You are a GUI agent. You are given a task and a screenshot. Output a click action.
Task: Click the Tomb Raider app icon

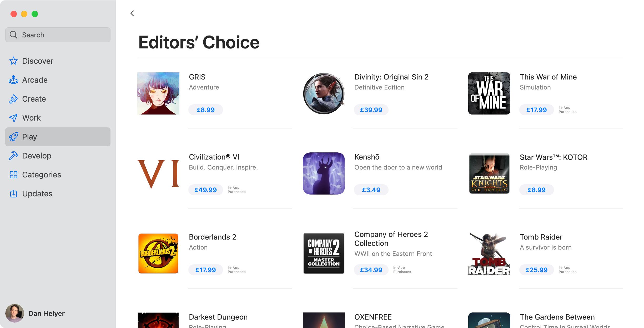pos(489,253)
